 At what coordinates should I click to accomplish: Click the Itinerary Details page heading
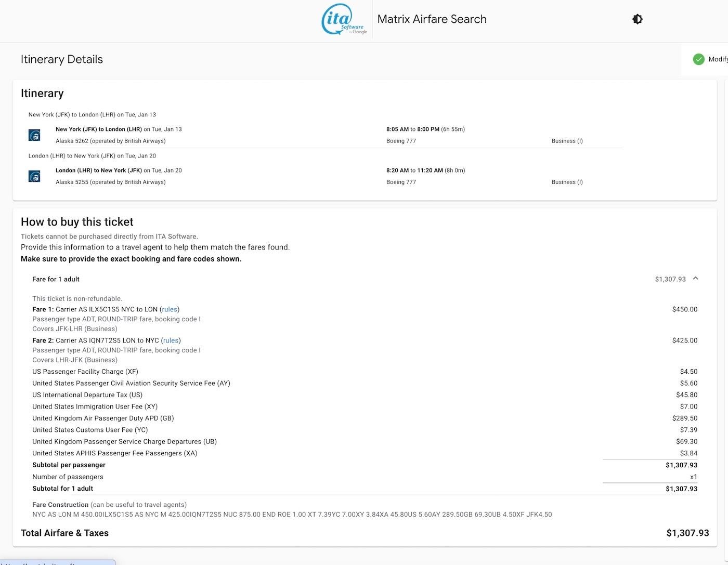click(62, 59)
